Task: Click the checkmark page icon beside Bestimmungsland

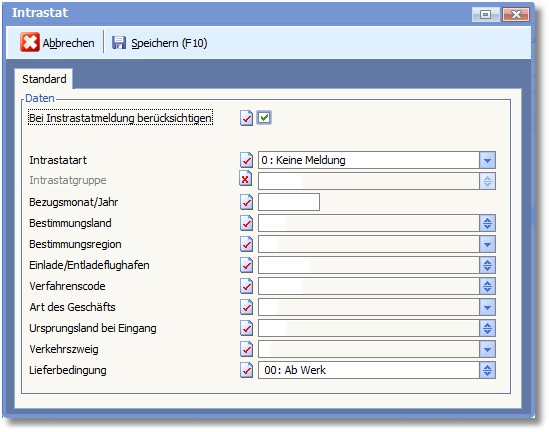Action: (x=246, y=223)
